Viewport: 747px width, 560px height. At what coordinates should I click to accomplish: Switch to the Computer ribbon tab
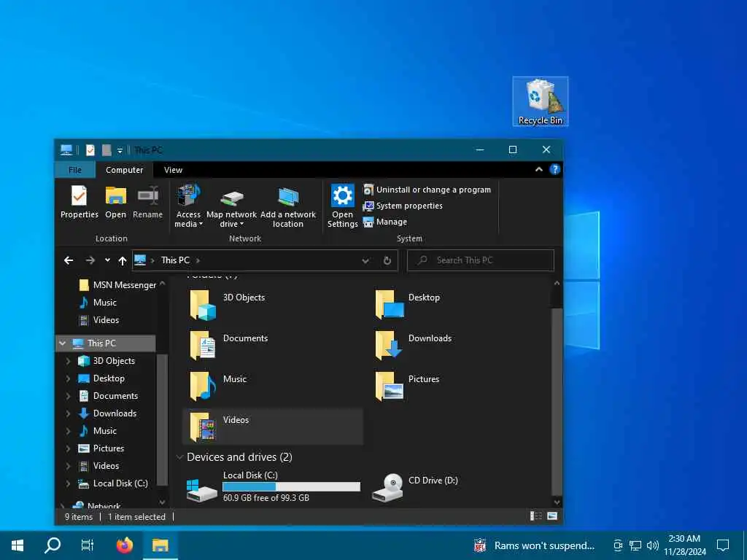(124, 170)
